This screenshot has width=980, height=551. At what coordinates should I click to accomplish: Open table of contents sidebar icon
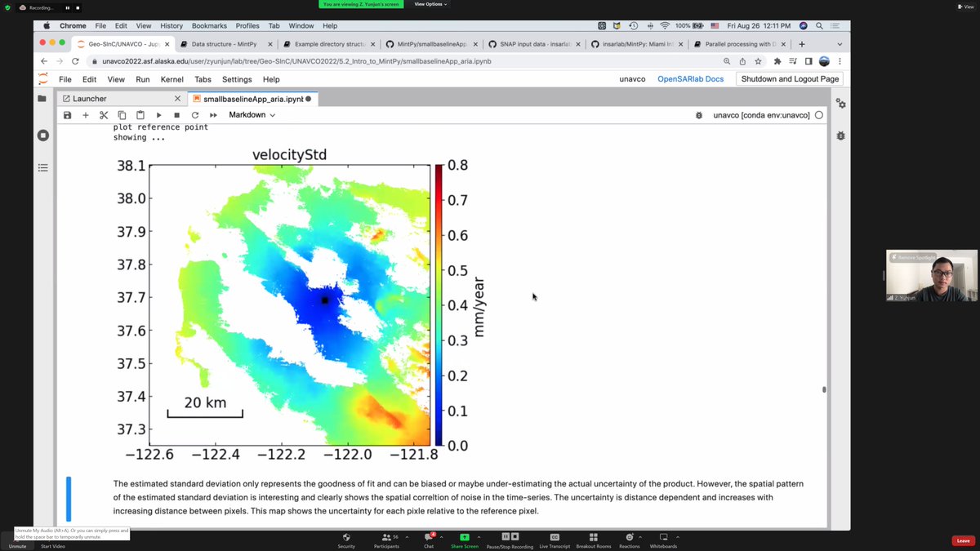click(42, 167)
